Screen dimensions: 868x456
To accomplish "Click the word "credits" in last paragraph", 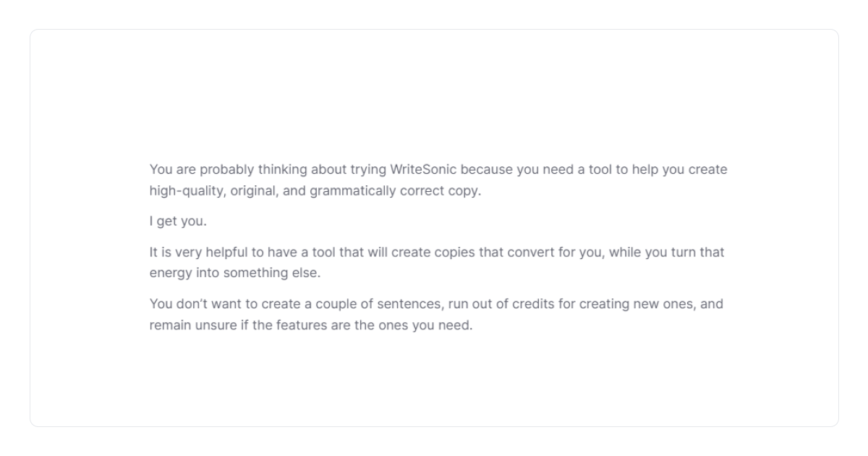I will tap(534, 304).
